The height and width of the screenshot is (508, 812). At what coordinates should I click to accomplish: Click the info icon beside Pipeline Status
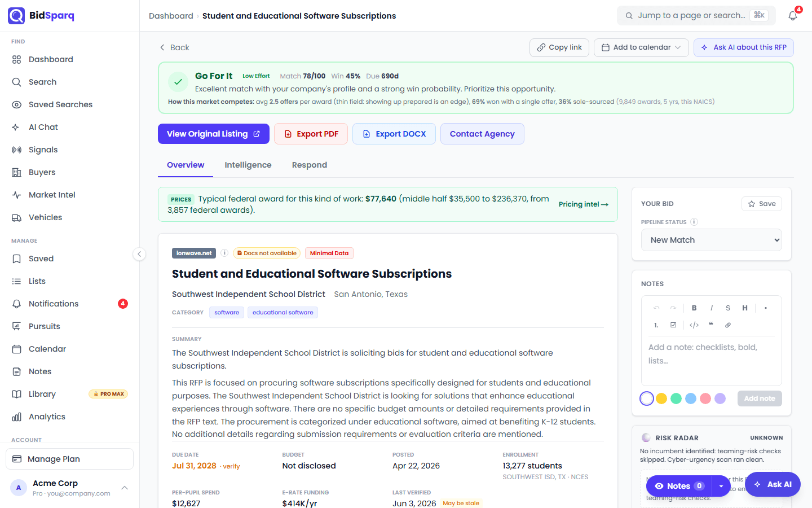[694, 222]
